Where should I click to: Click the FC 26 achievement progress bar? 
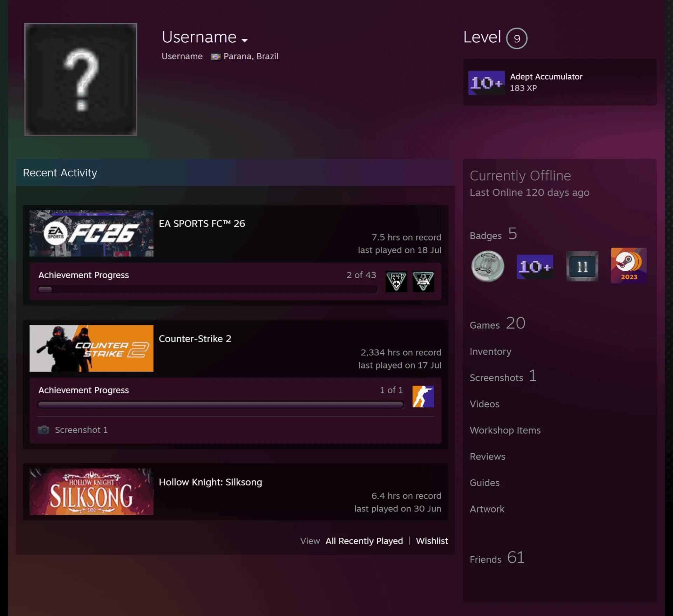(x=207, y=290)
